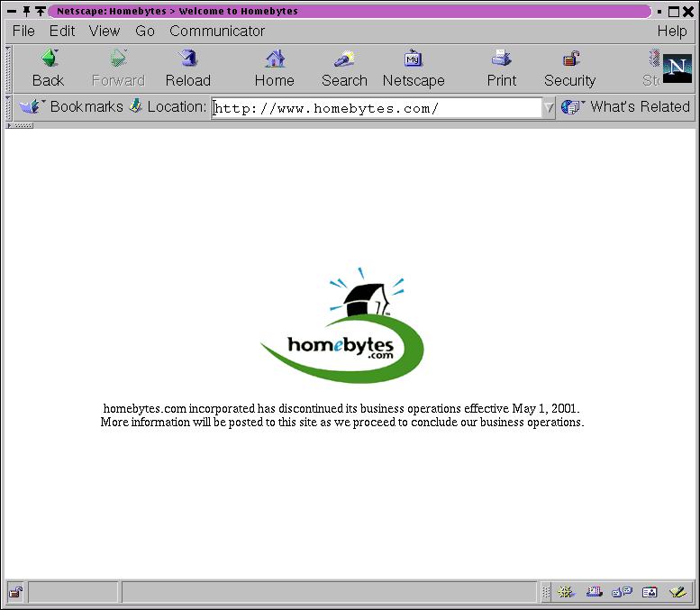The width and height of the screenshot is (700, 610).
Task: Open the View menu
Action: coord(105,31)
